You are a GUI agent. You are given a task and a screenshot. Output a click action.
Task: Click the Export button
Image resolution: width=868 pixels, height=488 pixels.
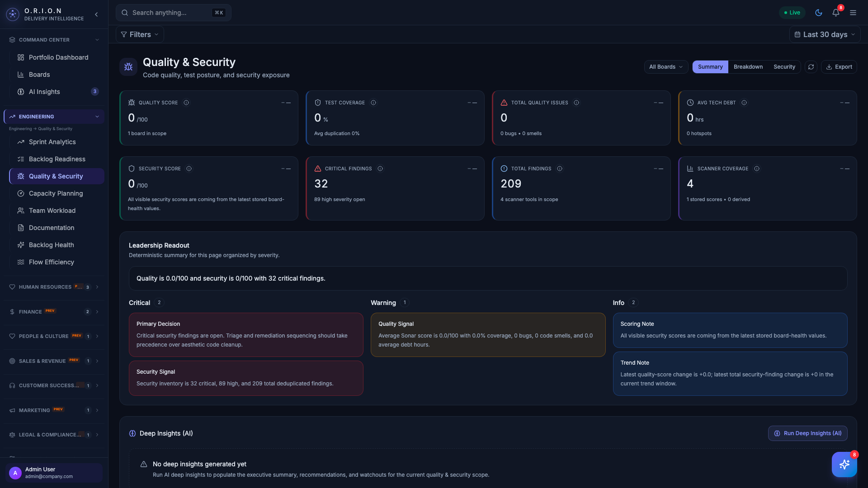coord(839,66)
